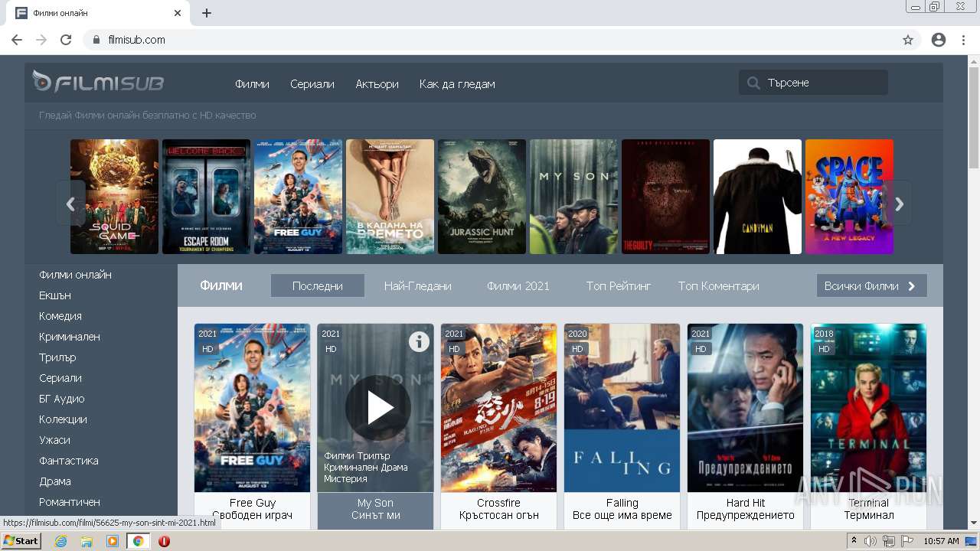Open Chrome profile avatar

(x=939, y=40)
